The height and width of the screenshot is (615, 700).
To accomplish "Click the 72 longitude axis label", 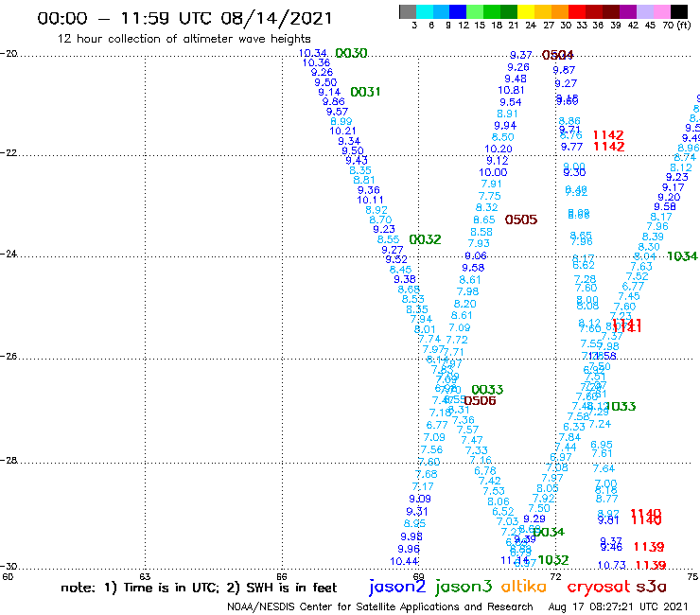I will pos(555,576).
